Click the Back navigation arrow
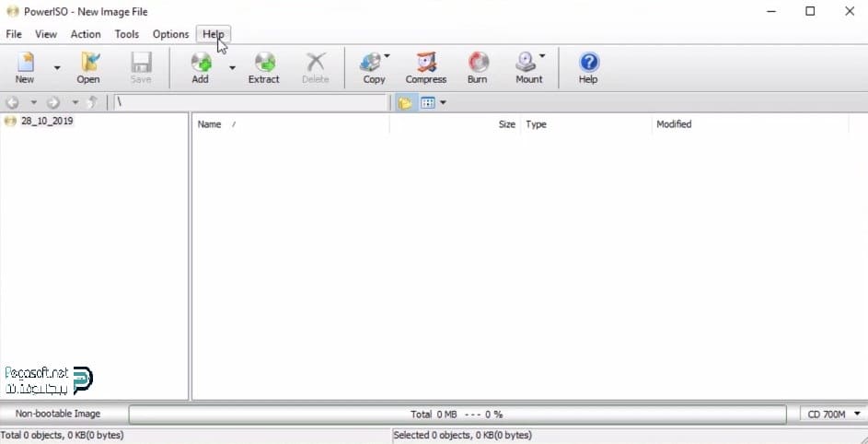 point(13,102)
